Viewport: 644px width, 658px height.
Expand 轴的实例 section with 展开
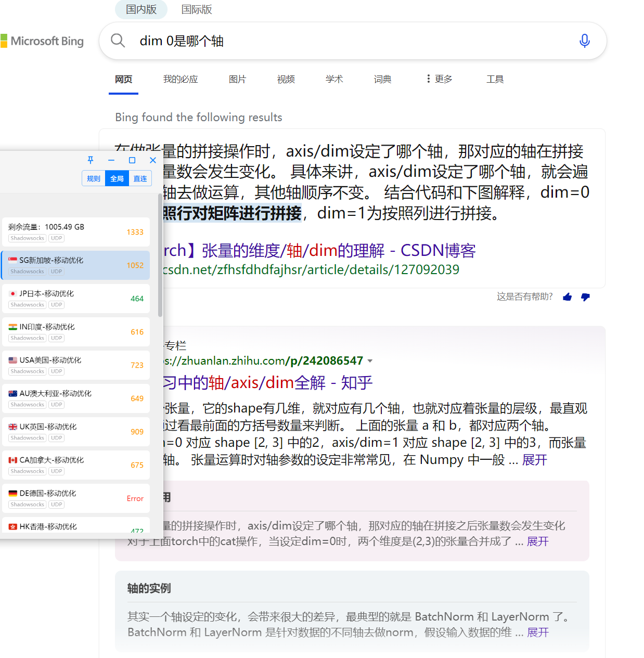(x=537, y=633)
